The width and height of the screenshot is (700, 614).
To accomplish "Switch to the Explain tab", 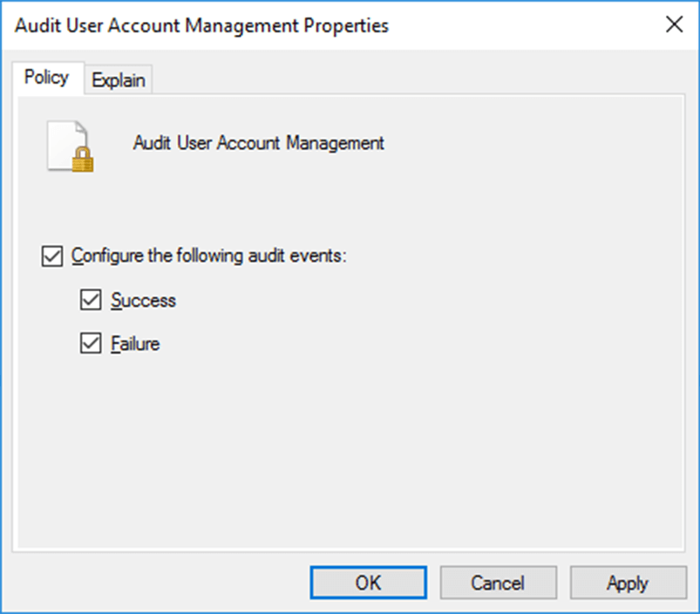I will click(119, 79).
